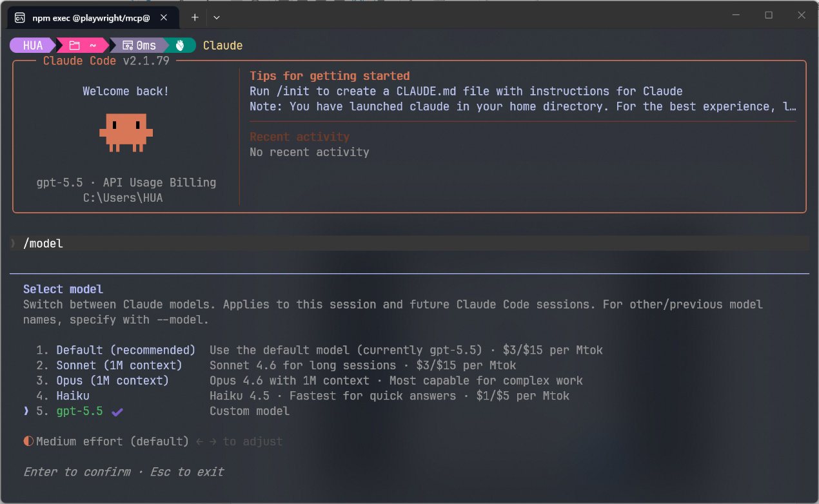The image size is (819, 504).
Task: Select Sonnet (1M context) model option
Action: pyautogui.click(x=119, y=365)
